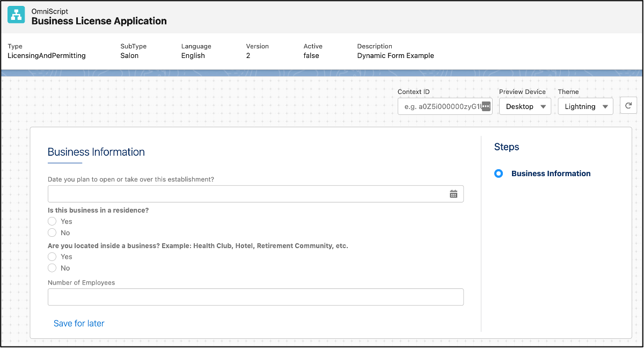Screen dimensions: 644x348
Task: Click the teal OmniScript flowchart icon
Action: (x=14, y=15)
